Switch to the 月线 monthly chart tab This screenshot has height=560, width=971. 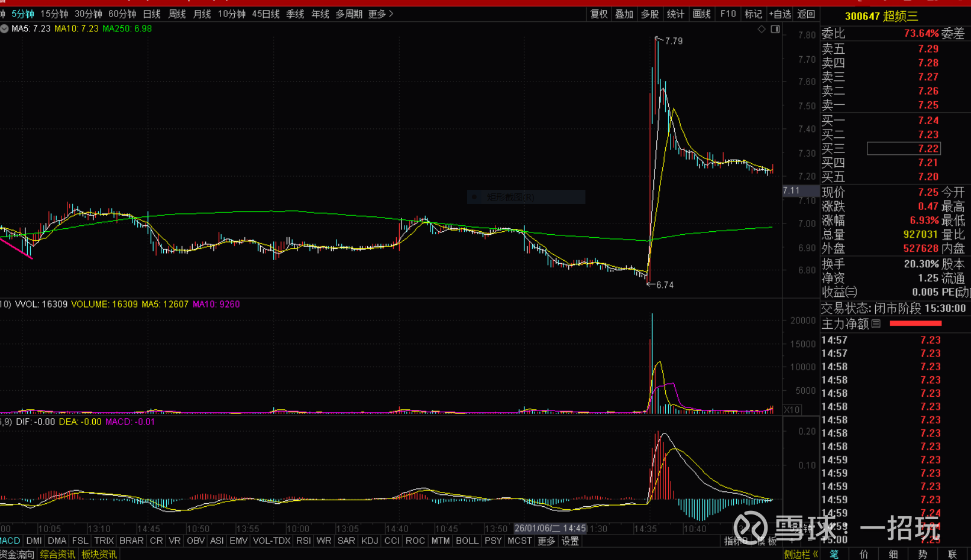(202, 14)
